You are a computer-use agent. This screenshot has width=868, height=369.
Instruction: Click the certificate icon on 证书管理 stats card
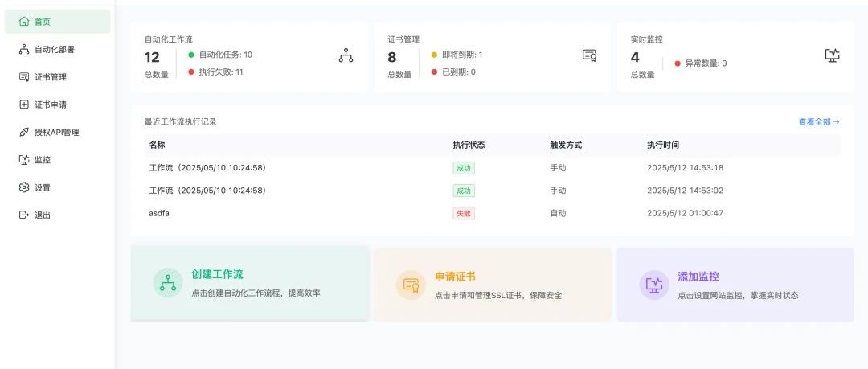pyautogui.click(x=590, y=55)
